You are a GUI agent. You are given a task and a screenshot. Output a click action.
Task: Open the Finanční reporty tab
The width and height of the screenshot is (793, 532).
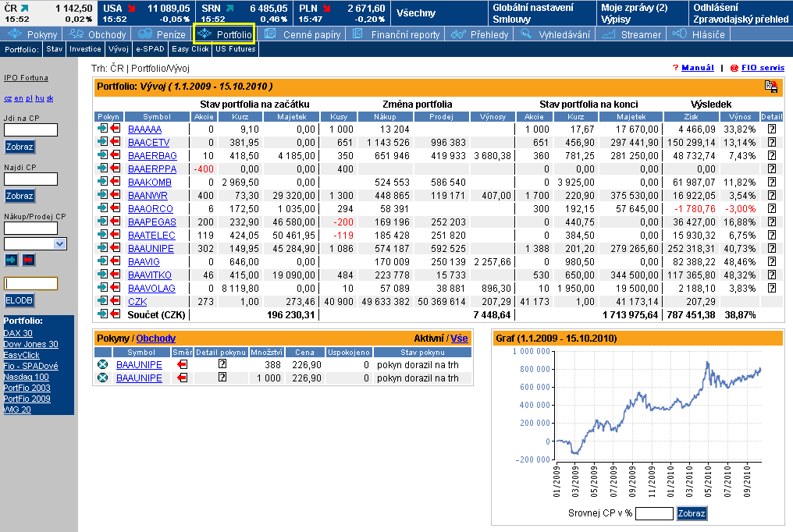(x=396, y=34)
